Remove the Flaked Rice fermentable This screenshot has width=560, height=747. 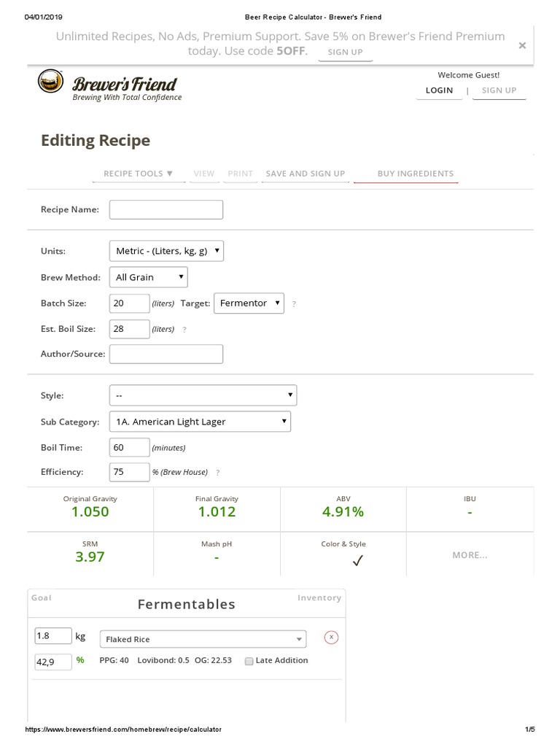click(331, 638)
